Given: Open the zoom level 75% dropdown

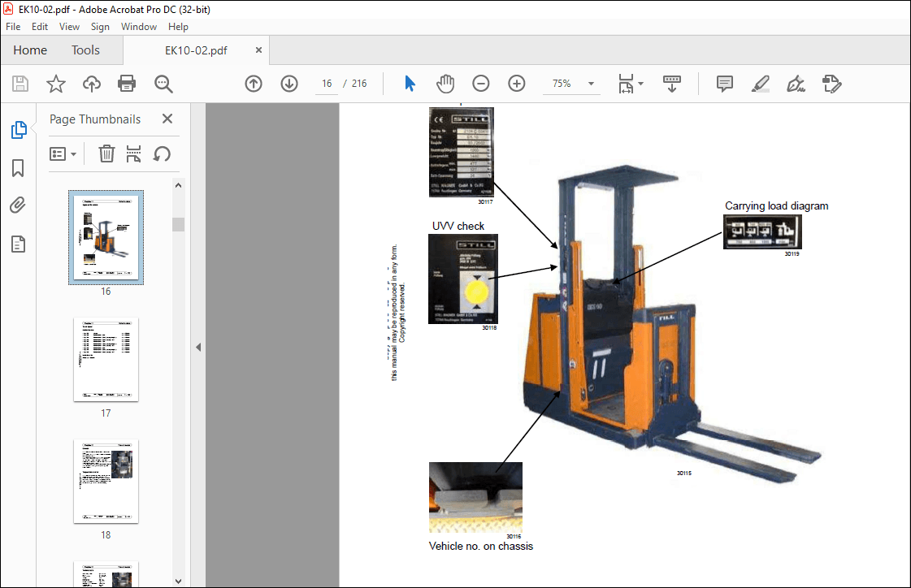Looking at the screenshot, I should pos(571,83).
